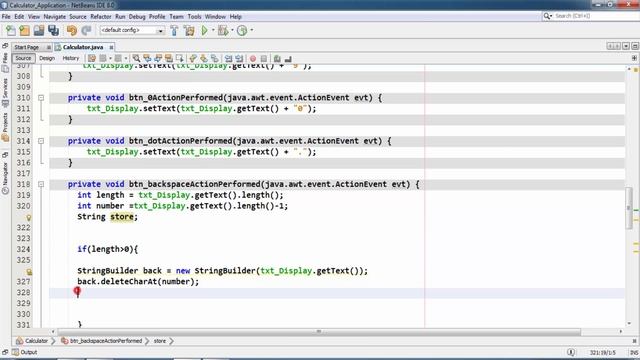Open the Debug Project dropdown arrow
The width and height of the screenshot is (640, 360).
click(x=232, y=30)
